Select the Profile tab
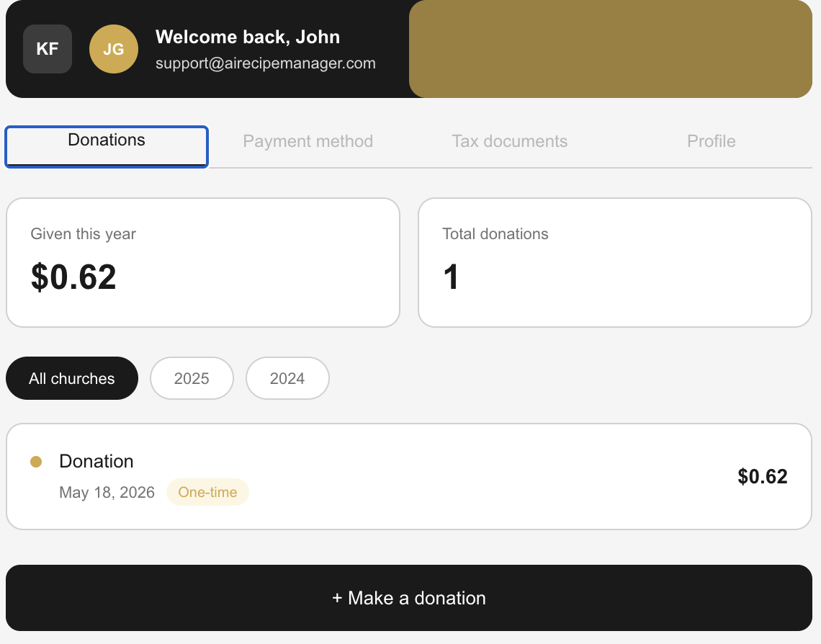 pyautogui.click(x=711, y=141)
